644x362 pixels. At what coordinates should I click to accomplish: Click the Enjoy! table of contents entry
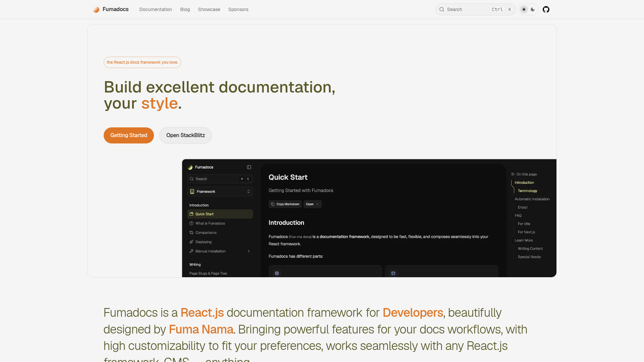pos(523,207)
